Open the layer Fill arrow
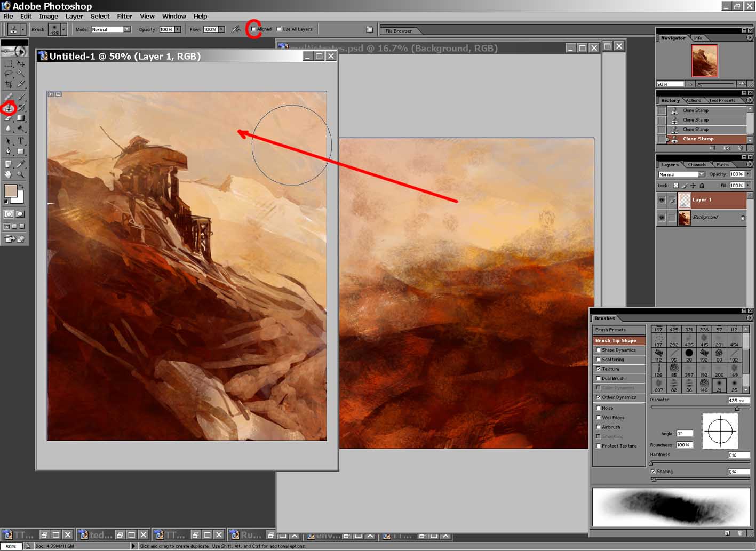Viewport: 756px width, 551px height. point(748,185)
